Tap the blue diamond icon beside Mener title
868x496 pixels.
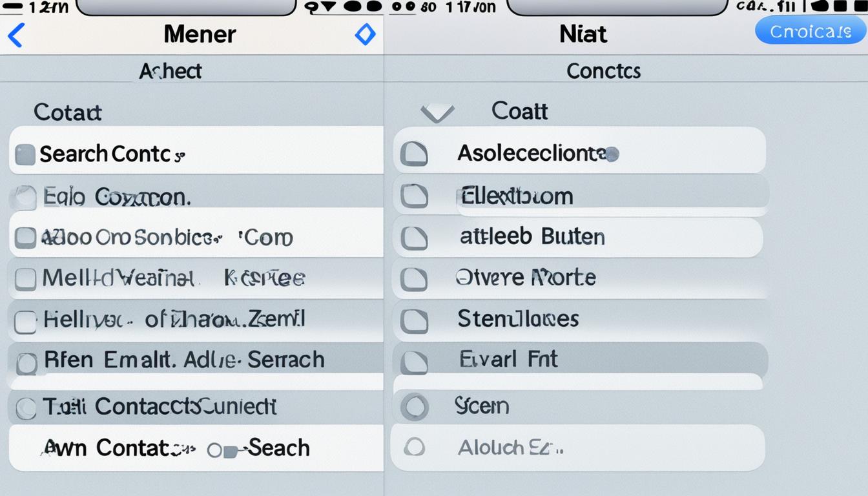pos(366,35)
